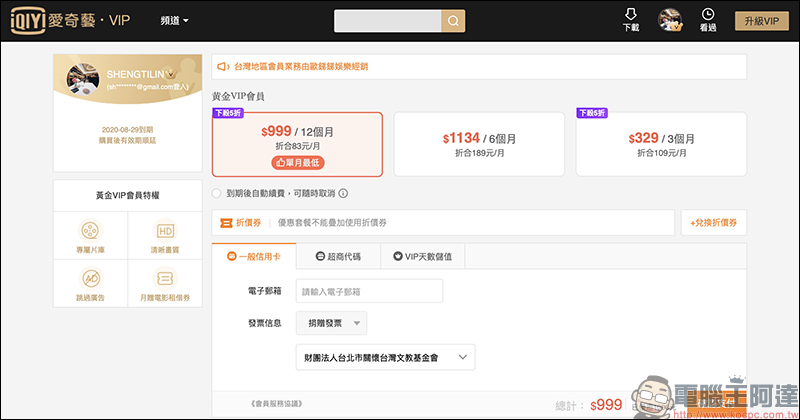Click the 優惠套餐不能疊加使用折價券 notice
The image size is (800, 420).
(x=332, y=223)
